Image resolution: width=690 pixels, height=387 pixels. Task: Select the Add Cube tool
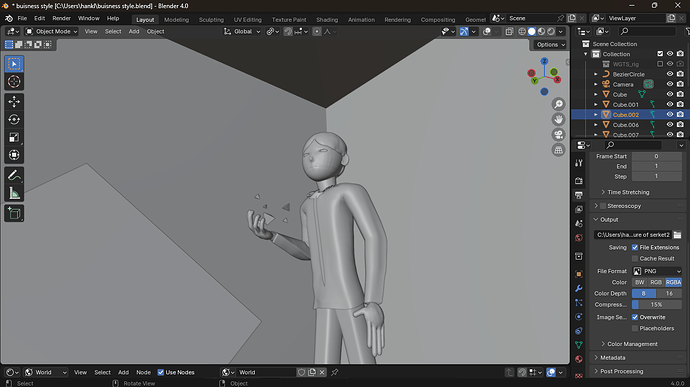(14, 214)
